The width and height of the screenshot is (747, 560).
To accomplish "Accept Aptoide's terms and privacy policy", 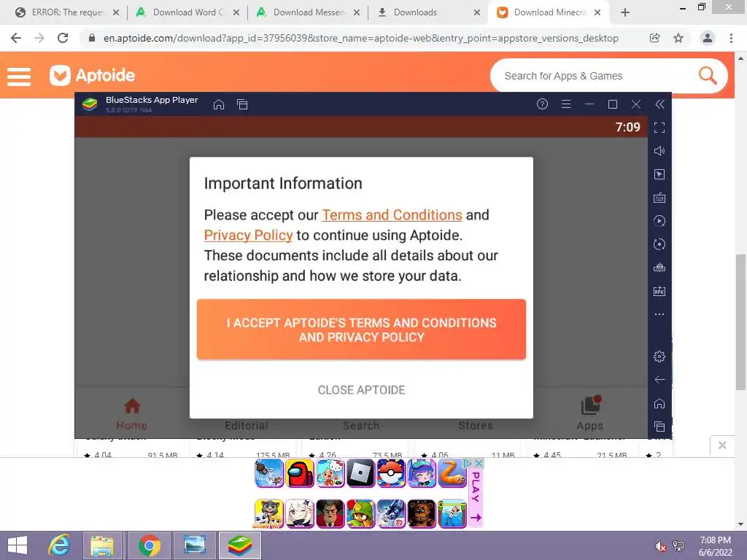I will 361,330.
